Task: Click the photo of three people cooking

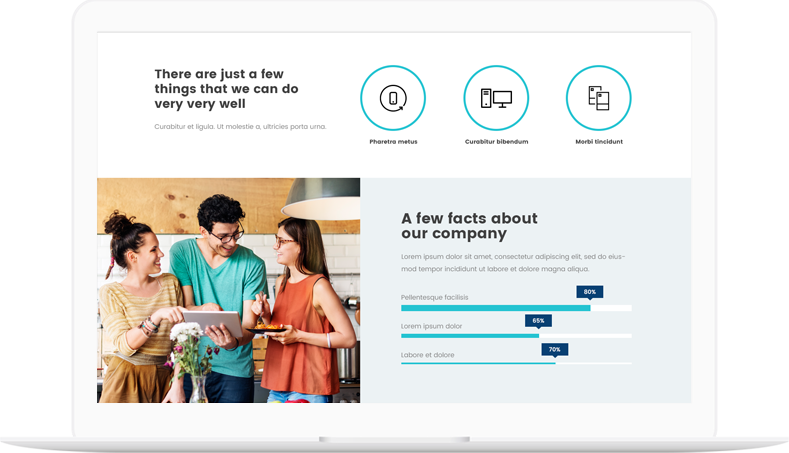Action: [x=228, y=290]
